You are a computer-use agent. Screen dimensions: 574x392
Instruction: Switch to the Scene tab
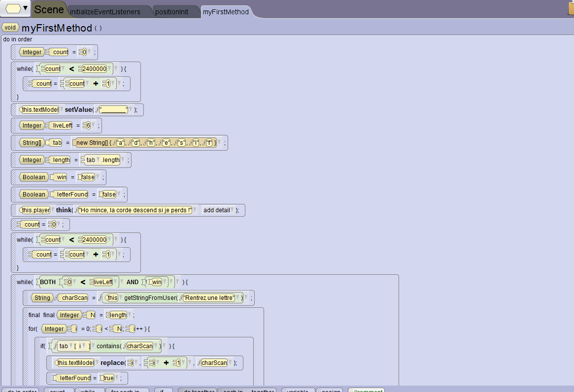click(49, 9)
